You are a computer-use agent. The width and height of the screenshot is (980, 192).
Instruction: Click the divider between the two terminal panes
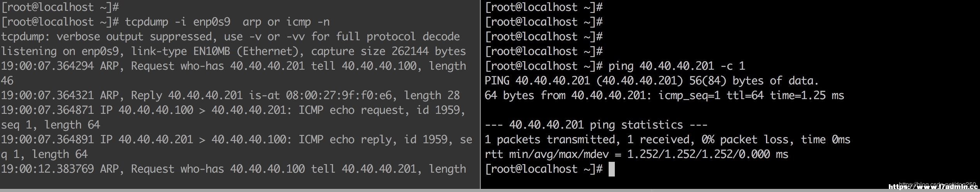coord(480,94)
